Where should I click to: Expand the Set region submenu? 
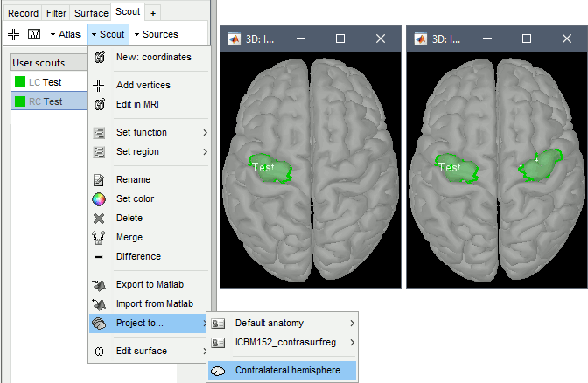[149, 151]
